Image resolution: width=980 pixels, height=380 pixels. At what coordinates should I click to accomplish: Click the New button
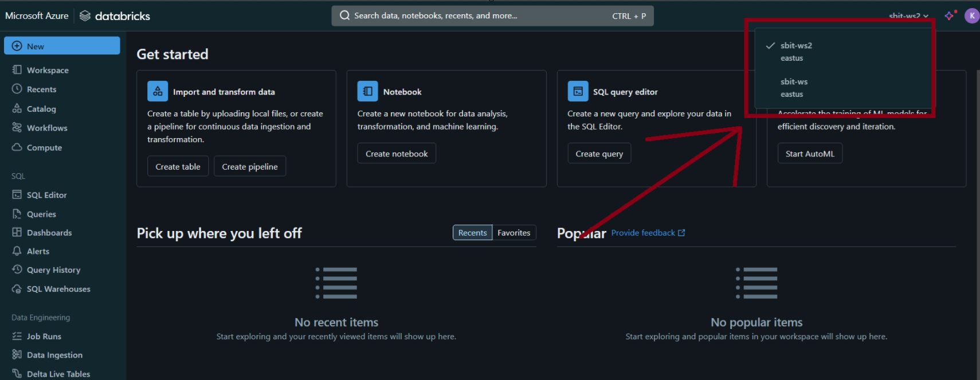pos(62,46)
